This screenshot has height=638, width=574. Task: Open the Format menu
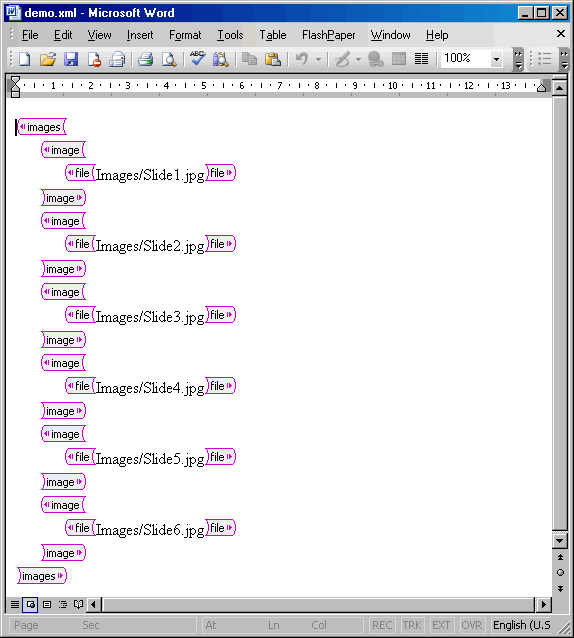click(x=185, y=35)
